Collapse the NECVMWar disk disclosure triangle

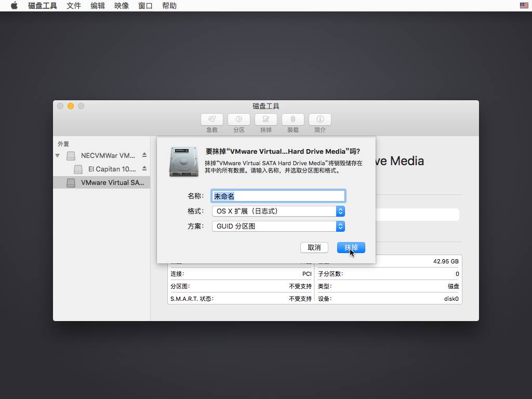point(57,156)
